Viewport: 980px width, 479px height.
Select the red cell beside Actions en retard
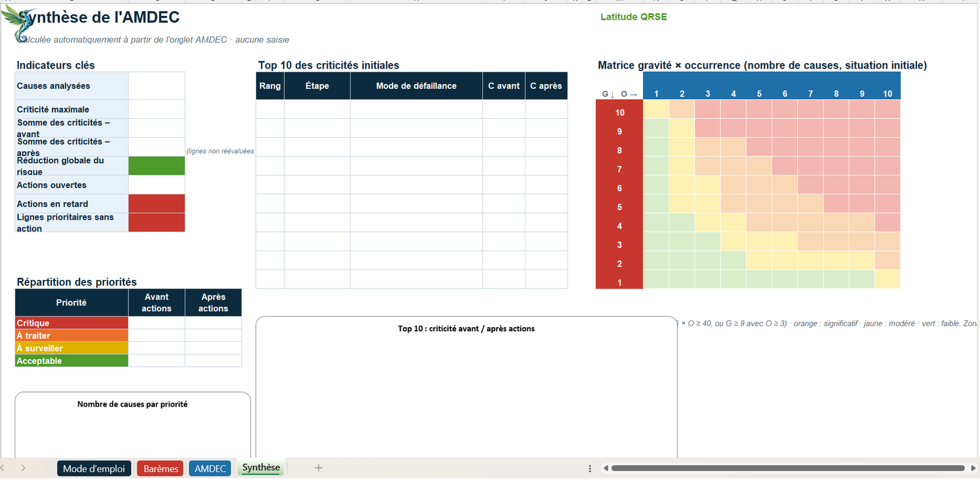(157, 204)
